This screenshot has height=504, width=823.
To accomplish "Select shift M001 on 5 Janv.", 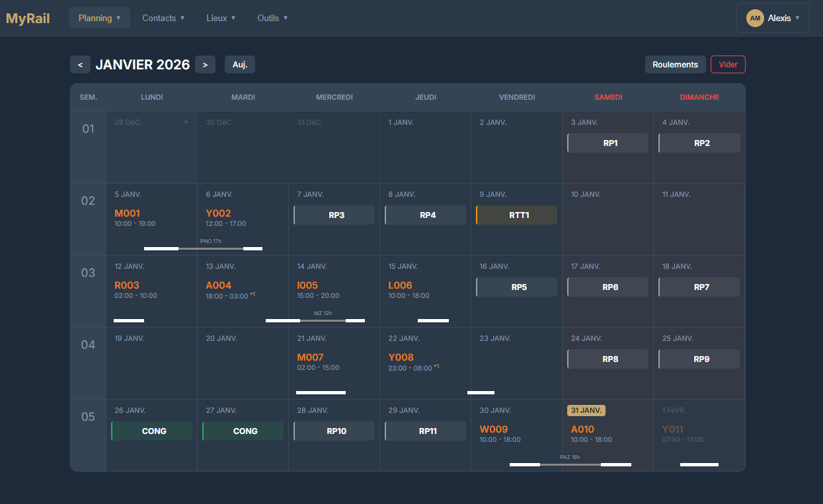I will 128,213.
